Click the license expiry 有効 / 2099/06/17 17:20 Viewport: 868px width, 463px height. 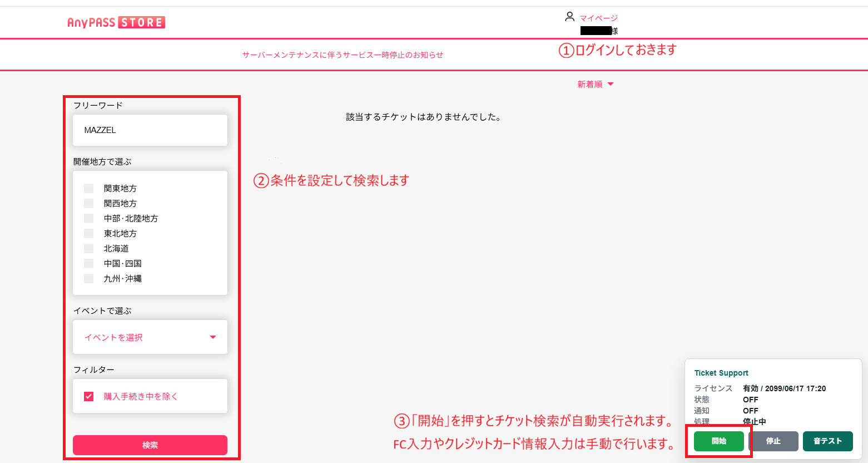pos(784,388)
